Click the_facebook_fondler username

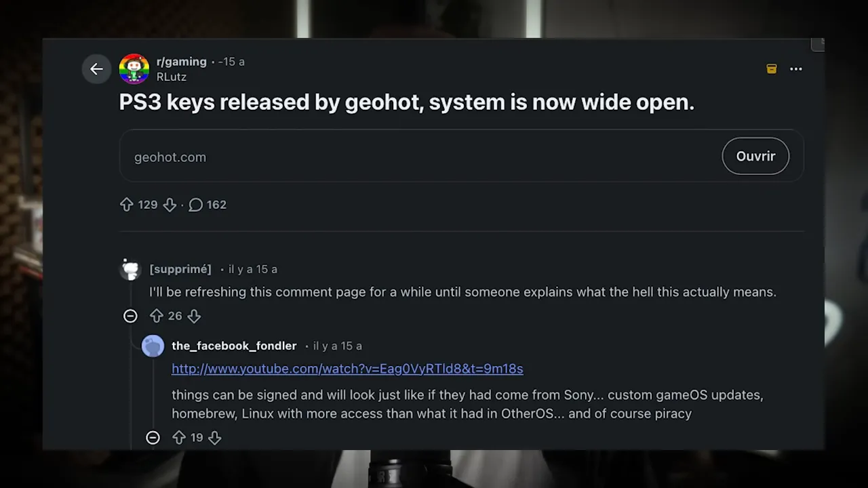click(x=234, y=346)
